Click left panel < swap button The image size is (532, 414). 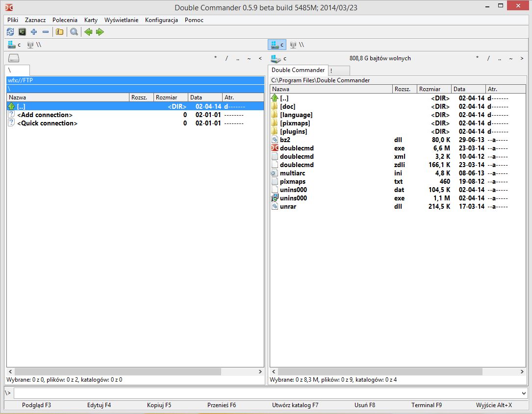coord(260,58)
